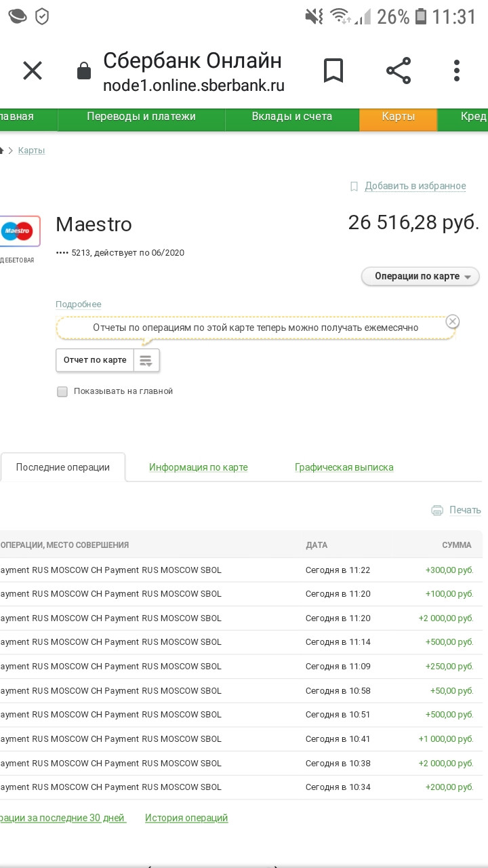Select the +1 000,00 руб. operation amount
The width and height of the screenshot is (488, 868).
(x=446, y=739)
